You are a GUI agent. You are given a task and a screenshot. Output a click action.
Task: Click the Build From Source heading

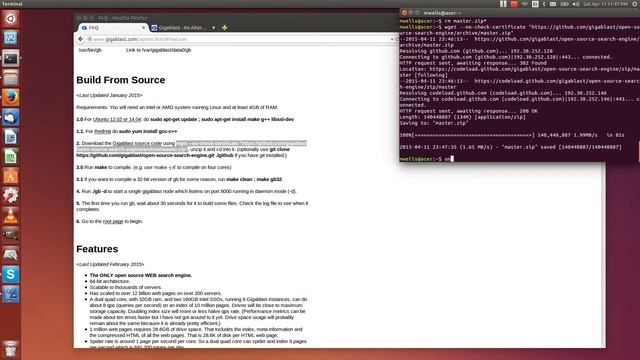point(121,80)
